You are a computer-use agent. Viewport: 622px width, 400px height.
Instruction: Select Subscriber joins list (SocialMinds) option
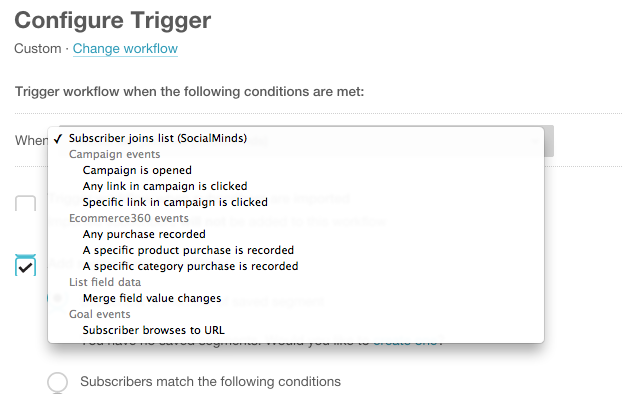point(157,138)
